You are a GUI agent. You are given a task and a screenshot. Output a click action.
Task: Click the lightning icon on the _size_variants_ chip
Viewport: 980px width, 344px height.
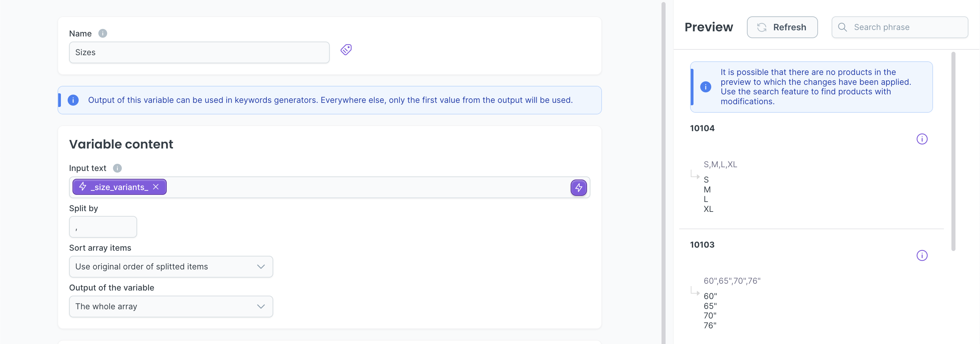pyautogui.click(x=83, y=187)
